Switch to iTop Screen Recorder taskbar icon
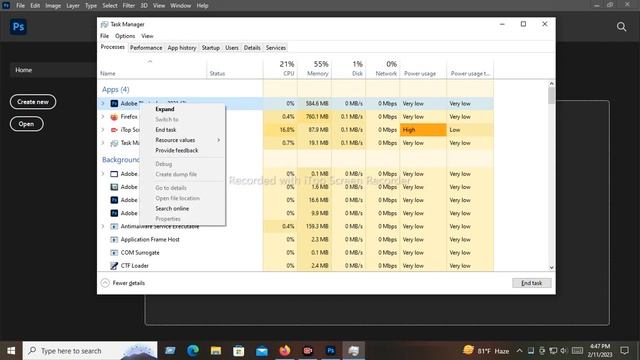640x360 pixels. (308, 351)
